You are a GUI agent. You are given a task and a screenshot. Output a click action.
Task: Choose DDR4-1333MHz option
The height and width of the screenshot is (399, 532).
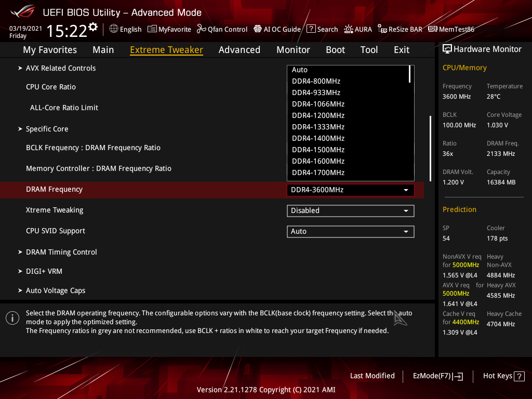[x=349, y=127]
